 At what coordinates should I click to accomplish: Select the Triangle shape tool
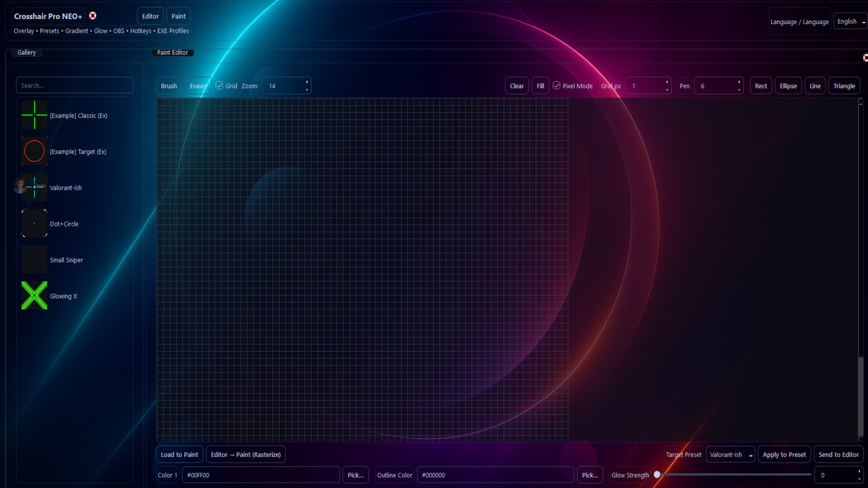tap(844, 85)
